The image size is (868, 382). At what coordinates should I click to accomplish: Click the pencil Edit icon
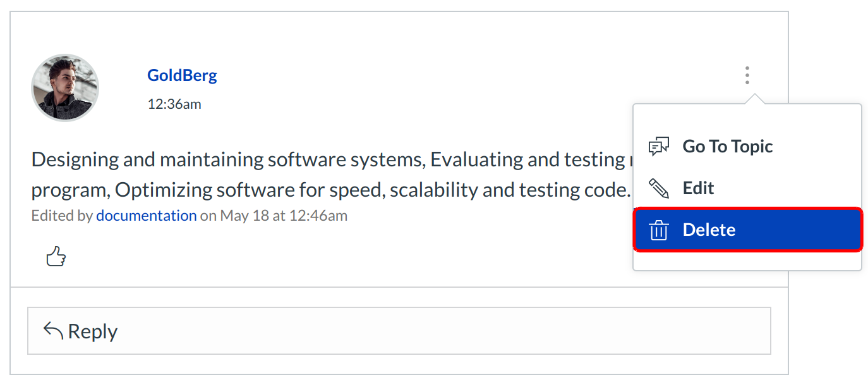point(658,188)
